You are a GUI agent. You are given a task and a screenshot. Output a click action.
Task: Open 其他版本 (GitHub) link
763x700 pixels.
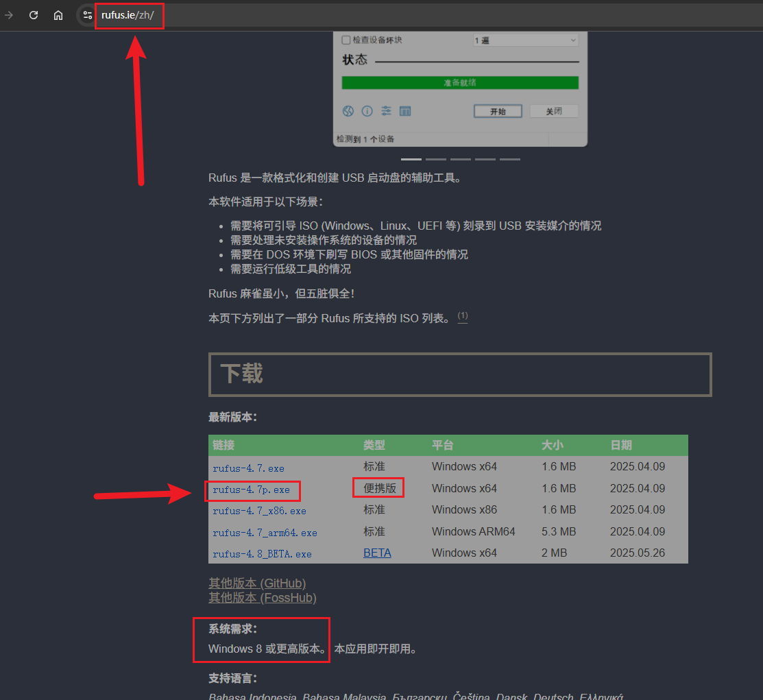pos(257,583)
